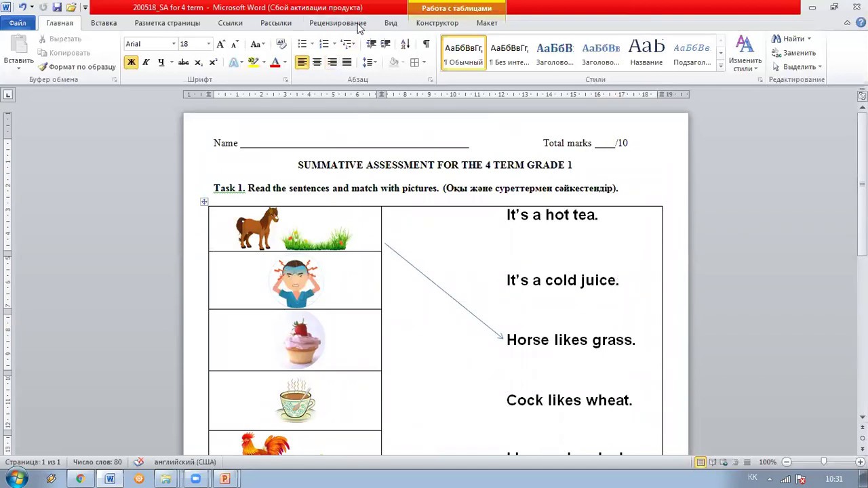Screen dimensions: 868x488
Task: Click the multilevel list icon
Action: [x=346, y=44]
